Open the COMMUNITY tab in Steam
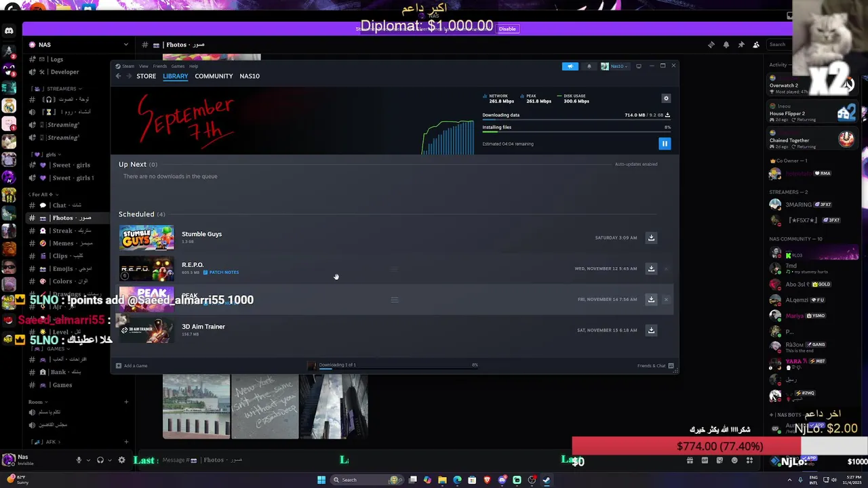Viewport: 868px width, 488px height. (214, 76)
